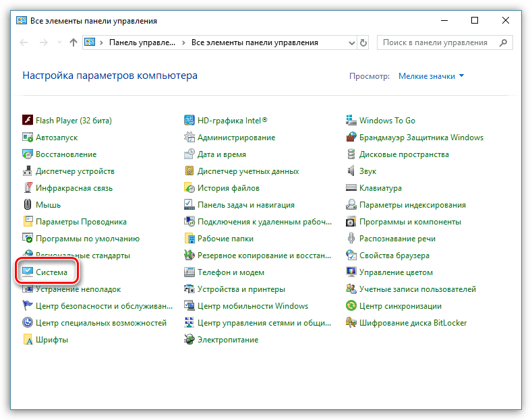This screenshot has height=420, width=532.
Task: Open the Шифрование диска BitLocker icon
Action: click(351, 322)
